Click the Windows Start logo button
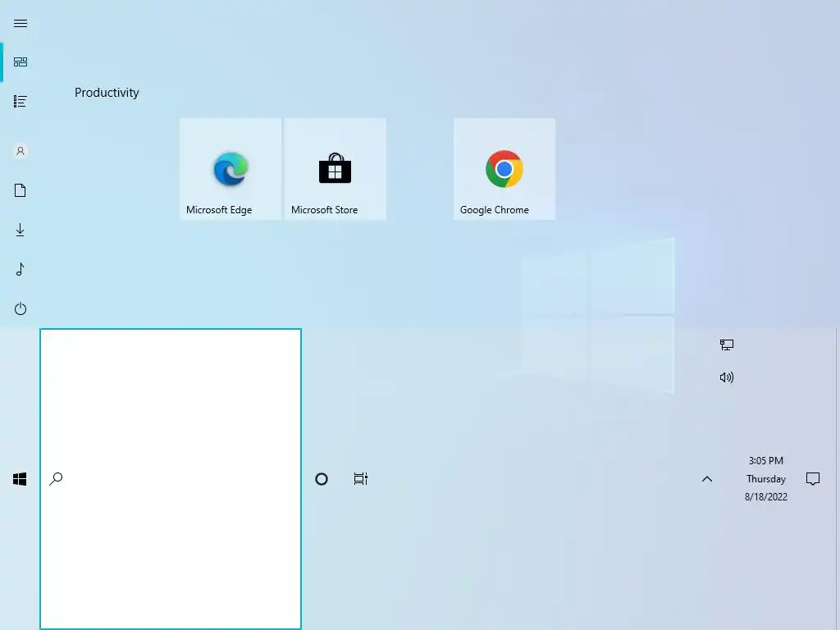The height and width of the screenshot is (630, 840). (x=20, y=479)
